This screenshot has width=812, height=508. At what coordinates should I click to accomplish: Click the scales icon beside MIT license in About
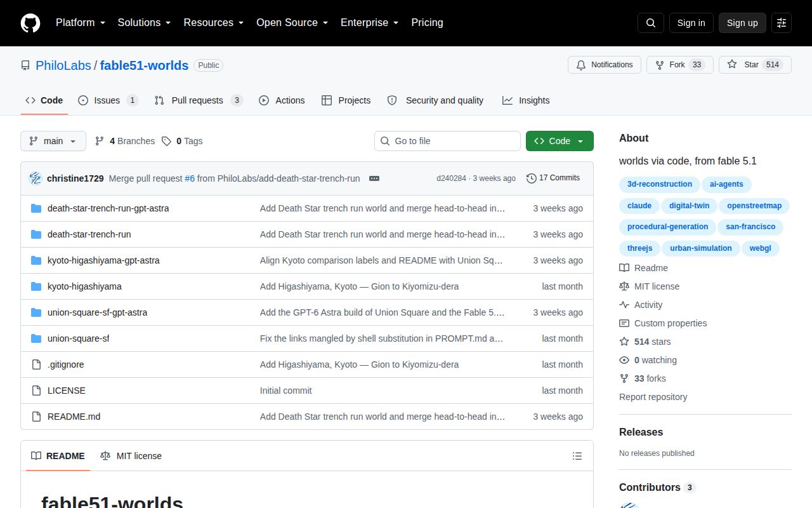[624, 286]
